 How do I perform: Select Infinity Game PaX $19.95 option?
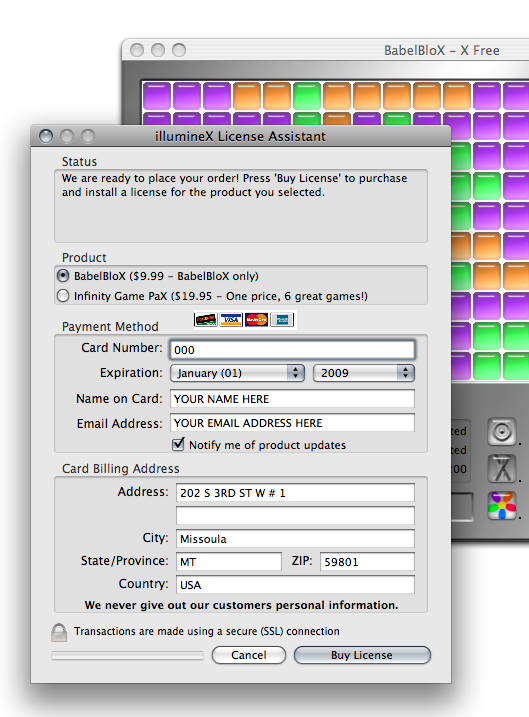point(63,296)
